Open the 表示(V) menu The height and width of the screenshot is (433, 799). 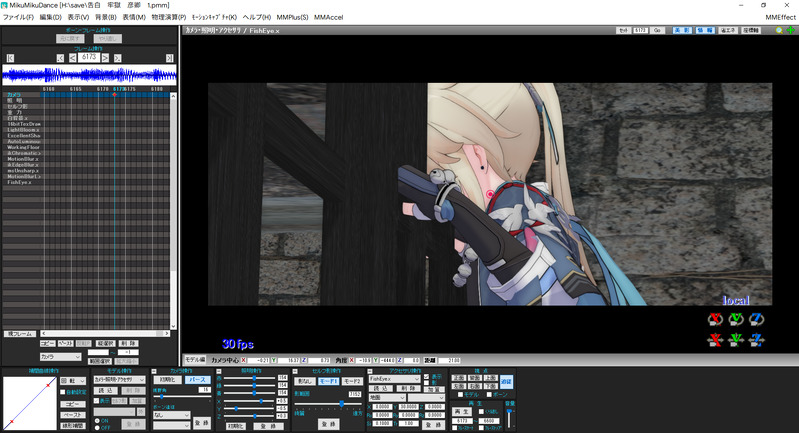[78, 17]
